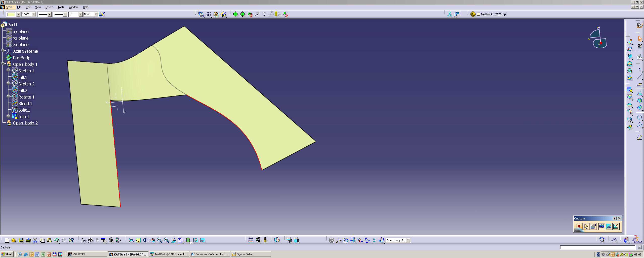Open the line type dropdown
Screen dimensions: 644x258
[65, 14]
